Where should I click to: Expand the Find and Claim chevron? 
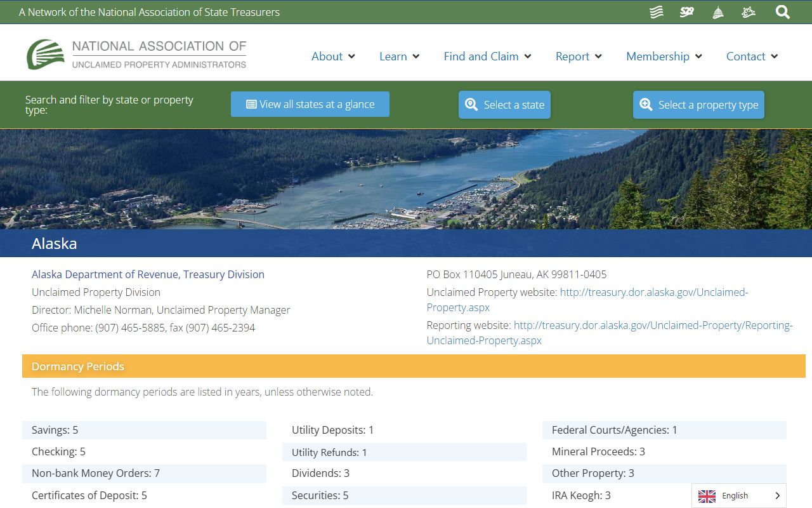click(x=528, y=57)
